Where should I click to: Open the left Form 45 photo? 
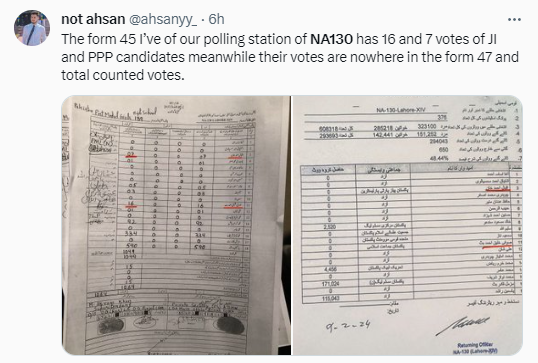[176, 225]
